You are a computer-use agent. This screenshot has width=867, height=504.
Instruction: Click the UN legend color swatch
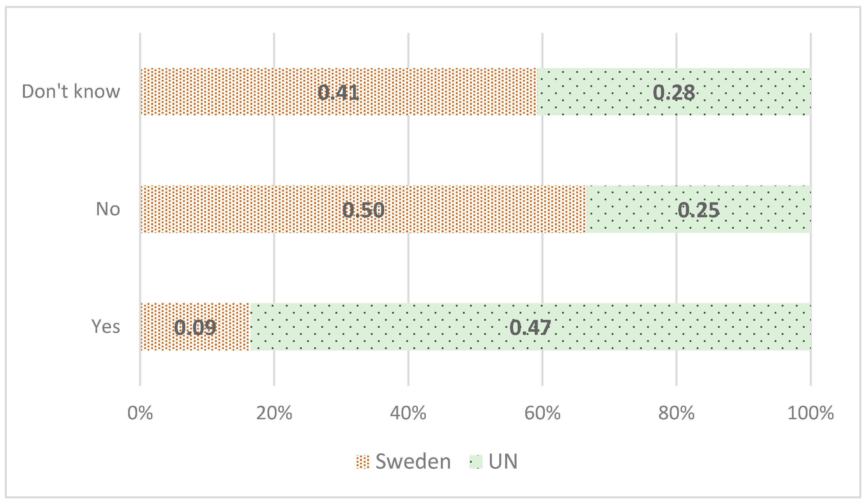[x=476, y=462]
